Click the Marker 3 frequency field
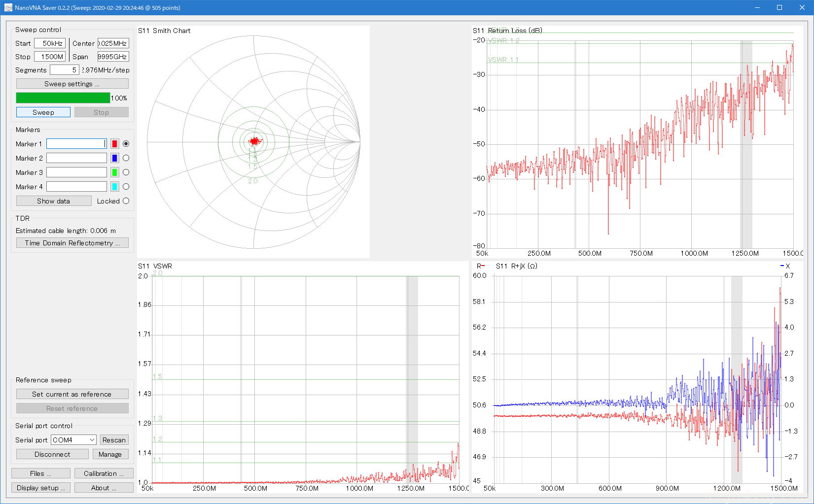The height and width of the screenshot is (504, 814). [76, 172]
